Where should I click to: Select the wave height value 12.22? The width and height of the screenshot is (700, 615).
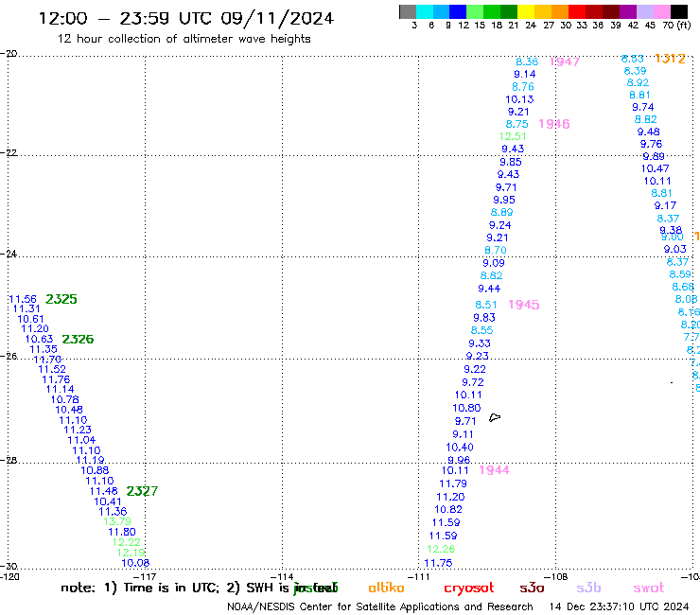click(127, 543)
